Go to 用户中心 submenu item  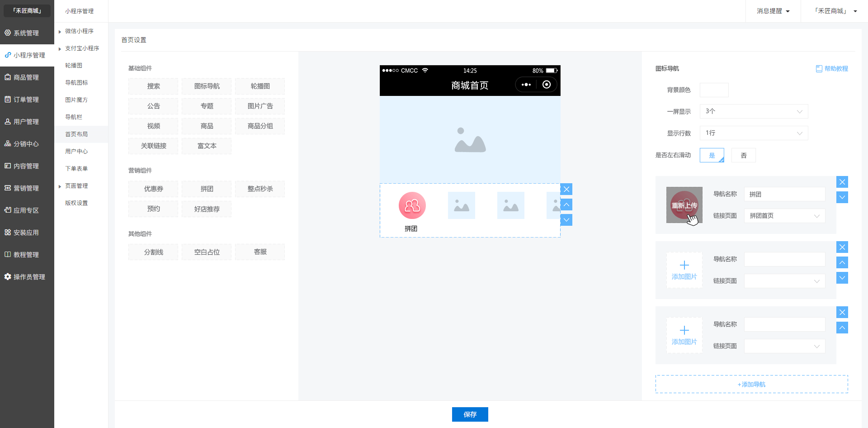(x=76, y=152)
